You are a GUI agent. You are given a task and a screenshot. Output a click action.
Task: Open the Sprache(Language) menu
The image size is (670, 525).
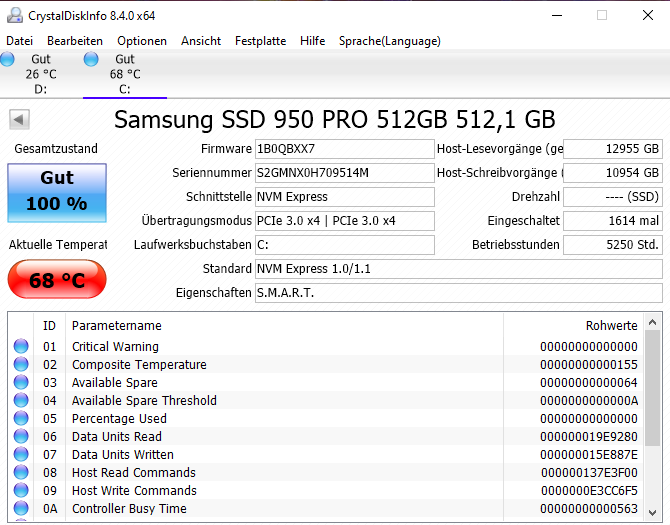[390, 41]
